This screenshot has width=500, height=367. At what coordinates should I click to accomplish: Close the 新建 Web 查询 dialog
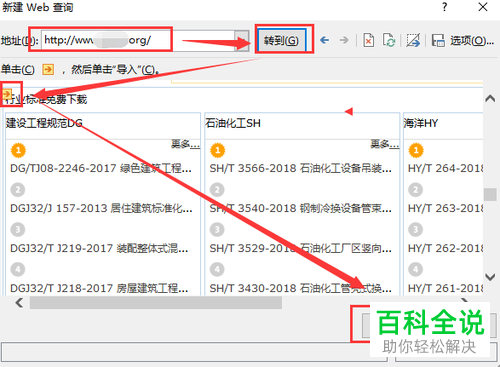click(x=483, y=7)
